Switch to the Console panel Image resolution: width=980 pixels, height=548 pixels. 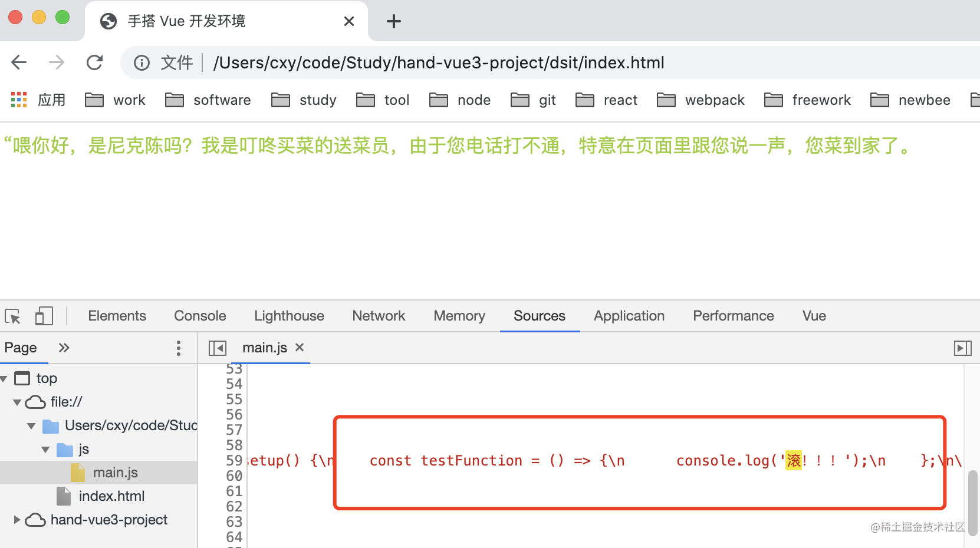coord(200,316)
